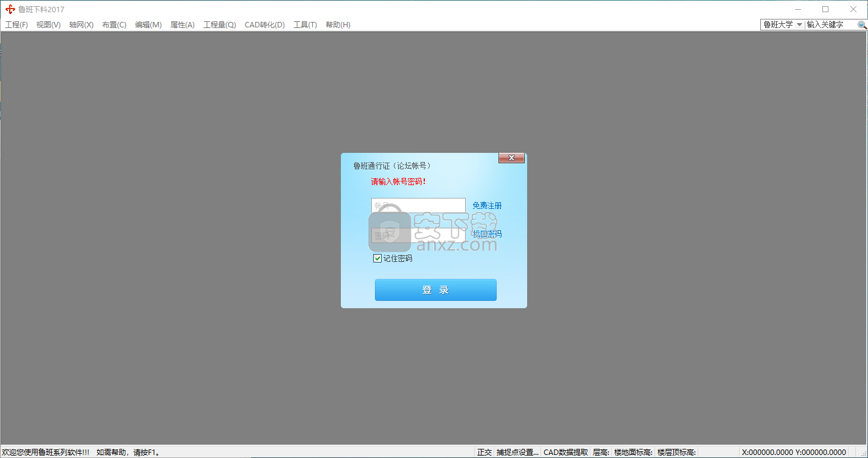Open the 编辑(M) menu
This screenshot has width=868, height=458.
149,25
